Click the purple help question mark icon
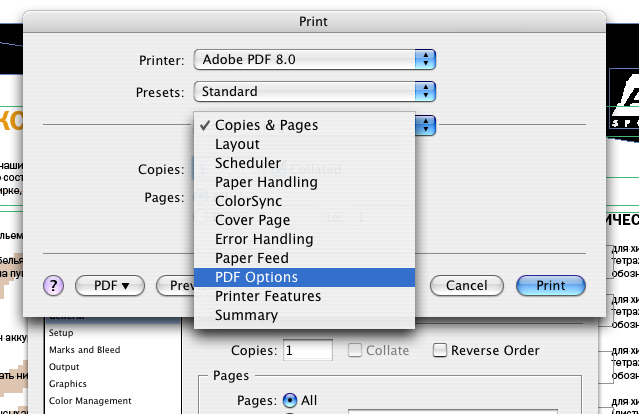 (x=53, y=285)
